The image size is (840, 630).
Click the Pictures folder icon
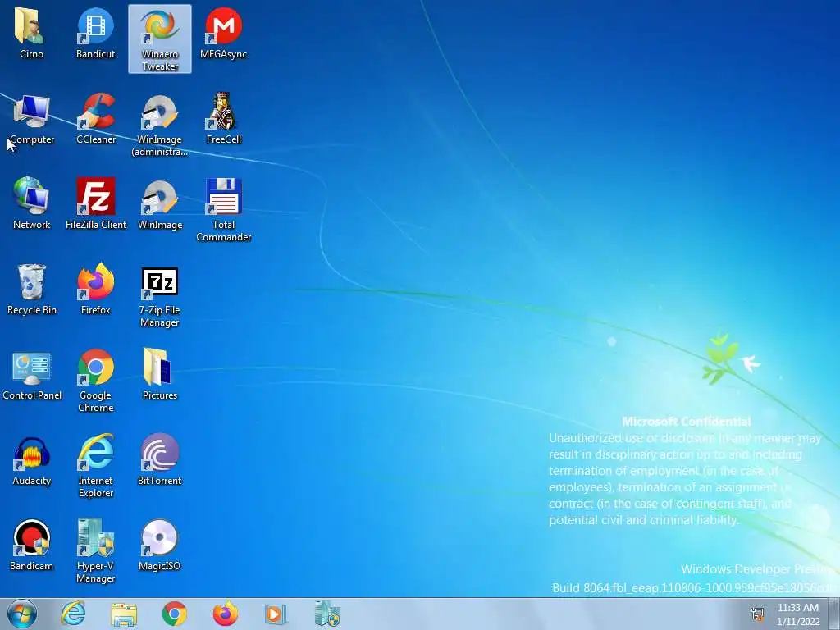tap(160, 374)
